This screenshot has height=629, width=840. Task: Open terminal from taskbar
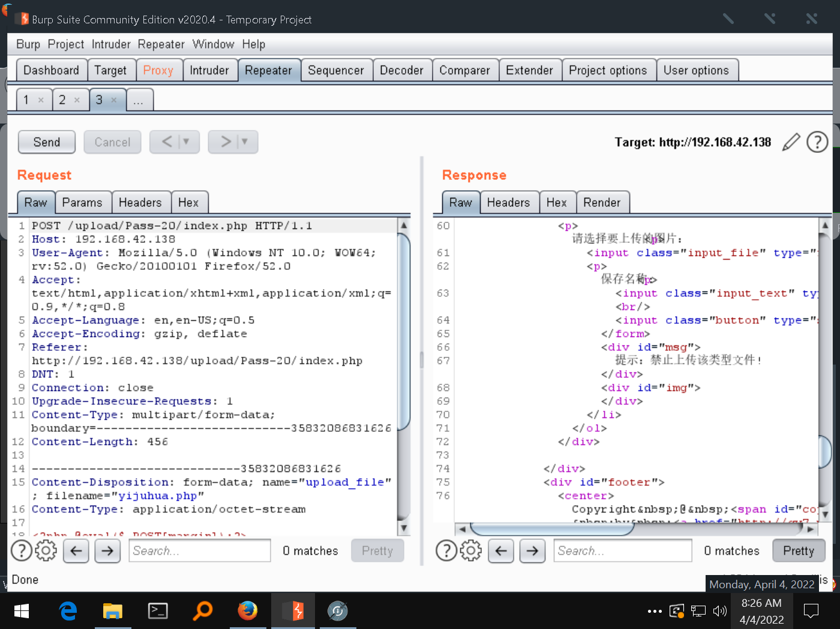coord(158,611)
